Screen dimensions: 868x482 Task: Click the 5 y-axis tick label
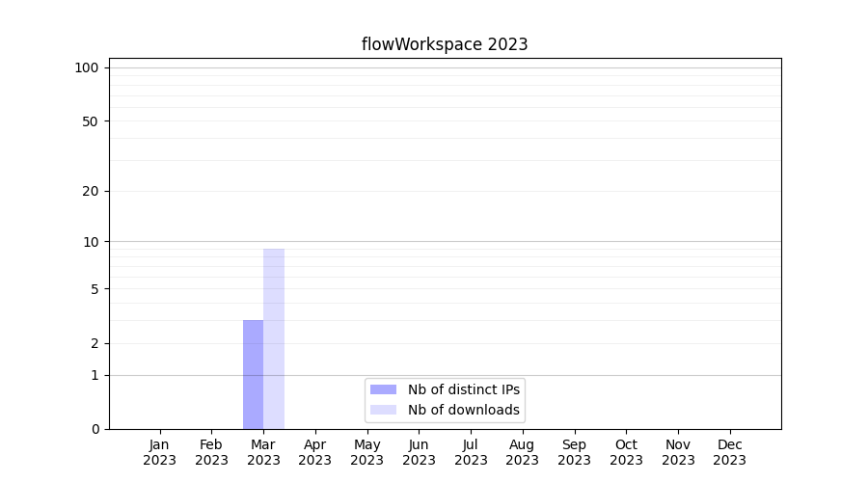pyautogui.click(x=94, y=289)
